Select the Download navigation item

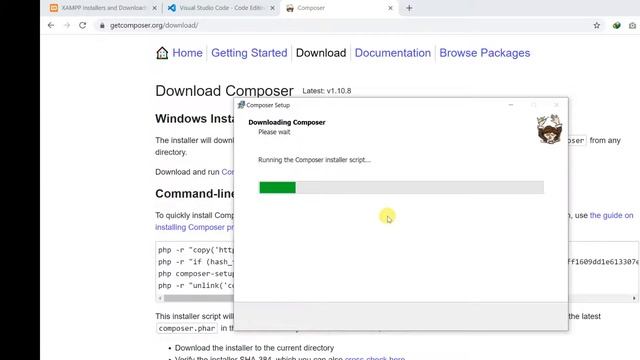point(321,53)
